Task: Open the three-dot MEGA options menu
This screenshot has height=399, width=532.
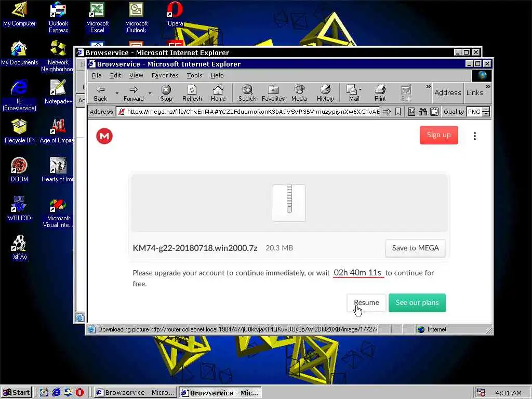Action: (x=475, y=136)
